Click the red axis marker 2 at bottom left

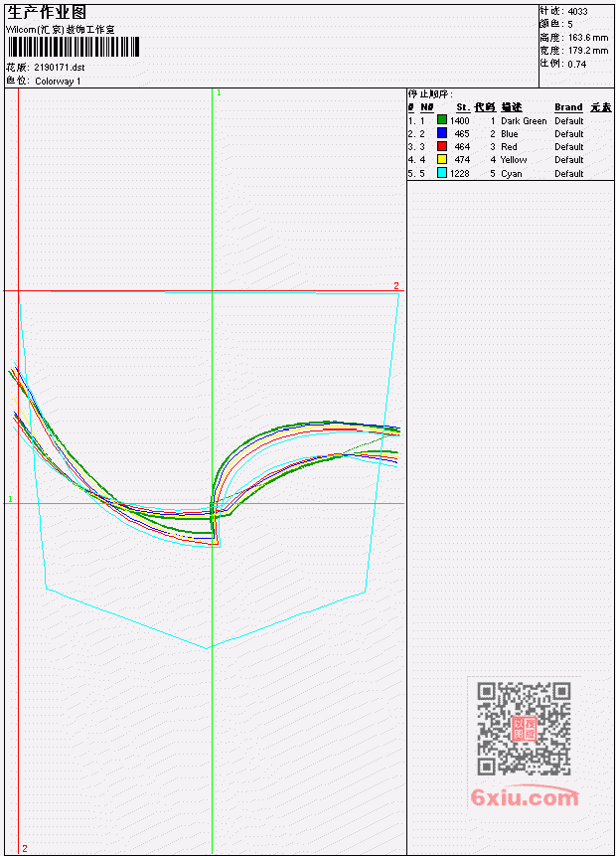25,849
